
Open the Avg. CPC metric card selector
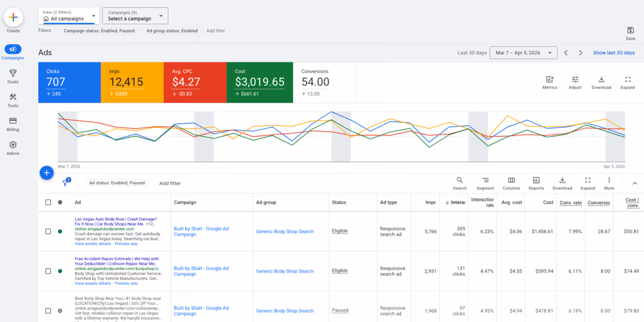(x=195, y=83)
